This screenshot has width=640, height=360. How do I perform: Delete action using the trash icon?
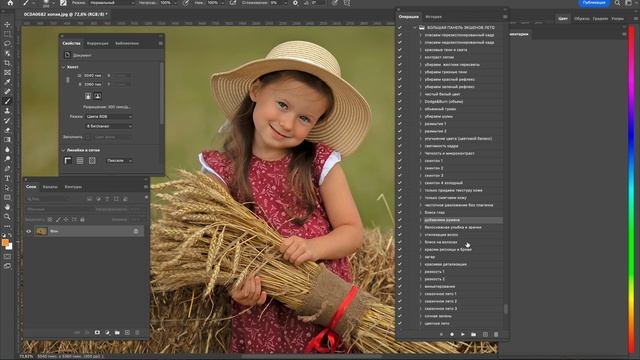point(496,334)
